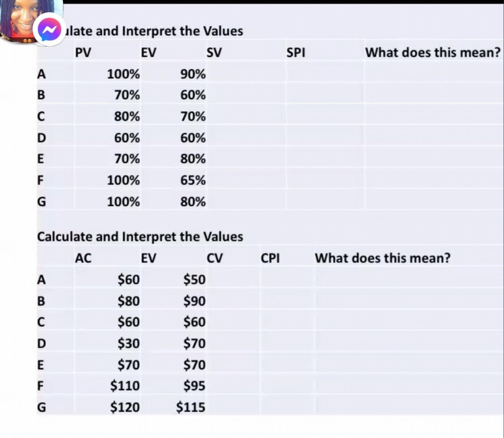Image resolution: width=504 pixels, height=438 pixels.
Task: Select the SPI column header
Action: [x=296, y=52]
